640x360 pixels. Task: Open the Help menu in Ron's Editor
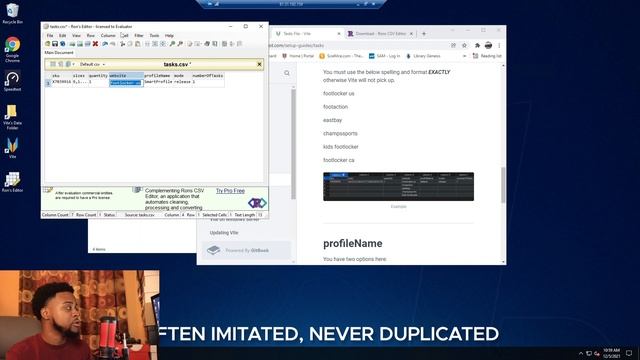pos(169,36)
